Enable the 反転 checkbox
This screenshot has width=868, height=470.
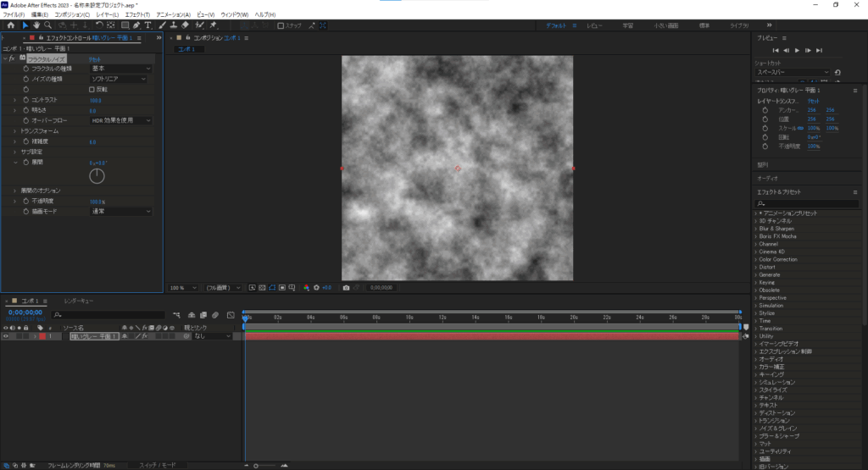(x=92, y=89)
